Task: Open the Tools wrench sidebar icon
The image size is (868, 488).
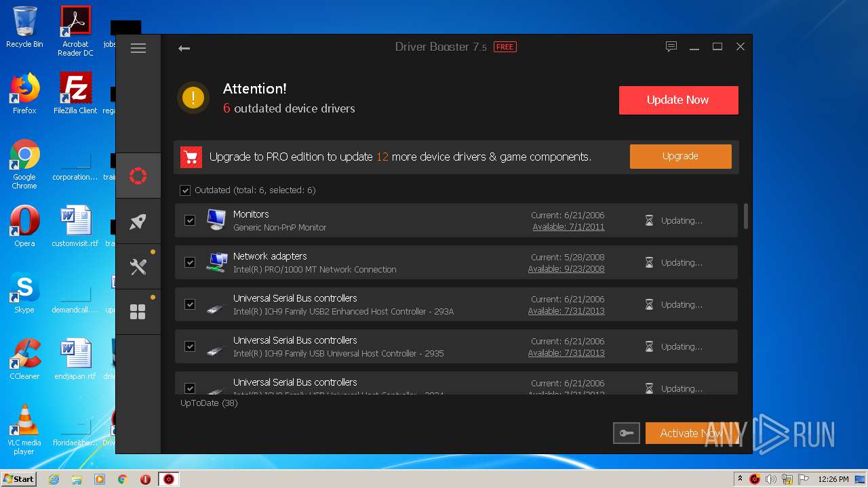Action: coord(138,267)
